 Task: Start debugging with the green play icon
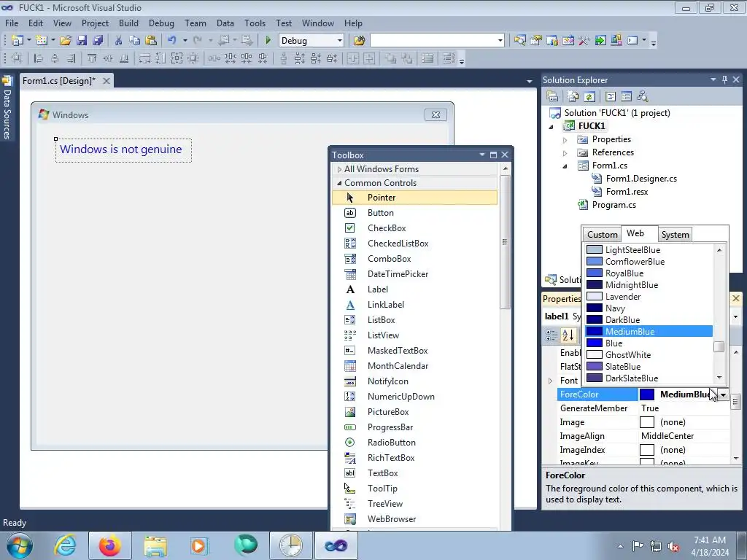pos(268,41)
